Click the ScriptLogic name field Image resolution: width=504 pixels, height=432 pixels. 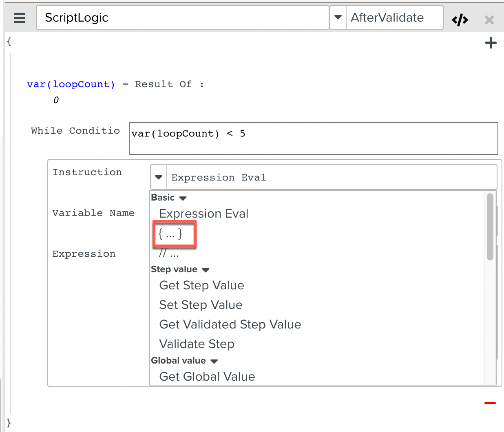coord(182,18)
